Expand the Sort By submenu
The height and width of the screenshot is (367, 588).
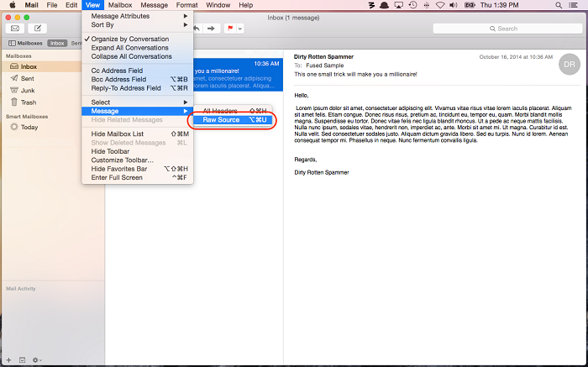click(138, 24)
